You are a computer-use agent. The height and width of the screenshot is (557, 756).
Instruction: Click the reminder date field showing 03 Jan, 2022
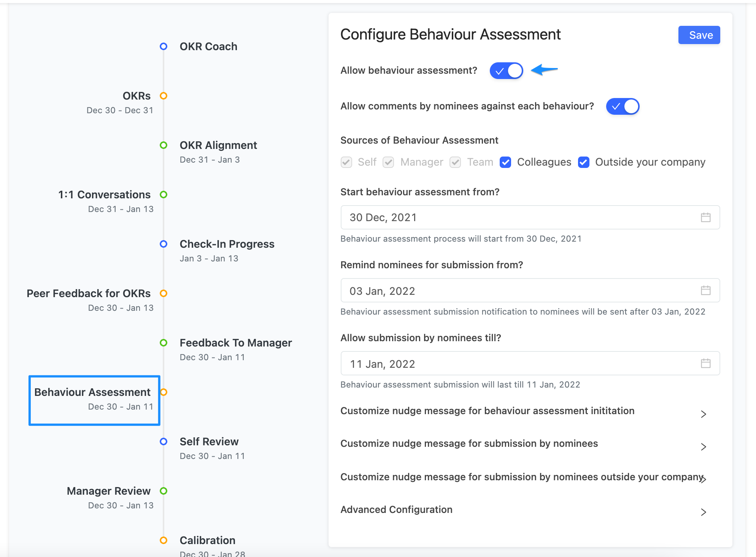point(530,290)
